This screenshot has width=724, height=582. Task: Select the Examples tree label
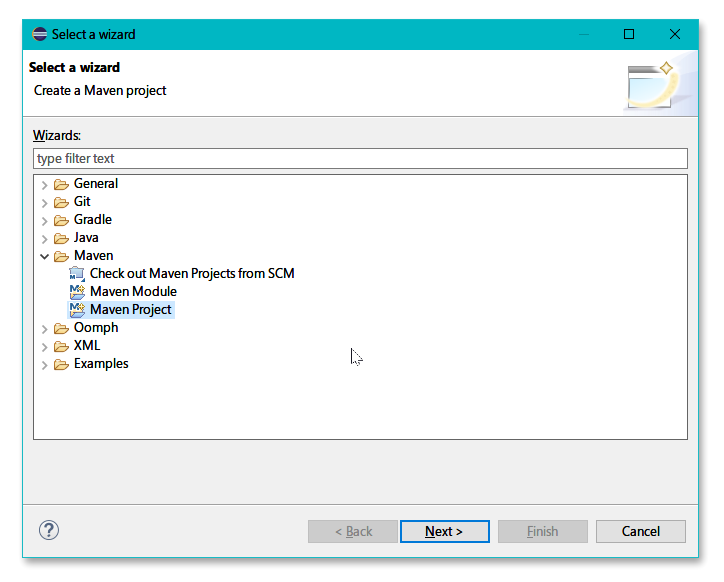[101, 364]
